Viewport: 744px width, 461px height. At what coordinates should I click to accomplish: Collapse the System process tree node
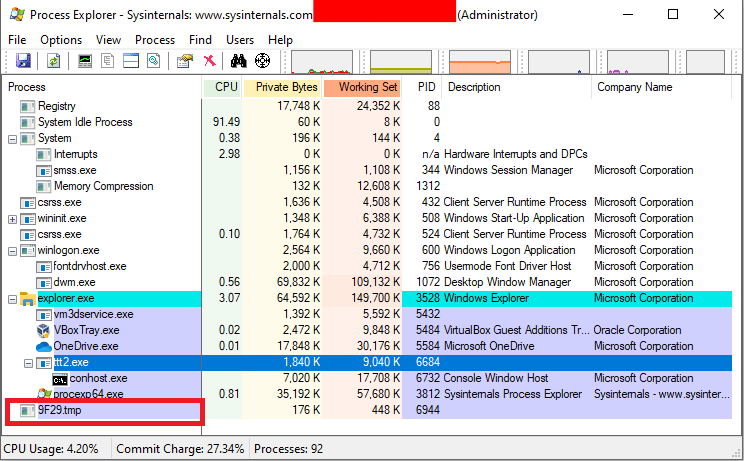click(12, 138)
